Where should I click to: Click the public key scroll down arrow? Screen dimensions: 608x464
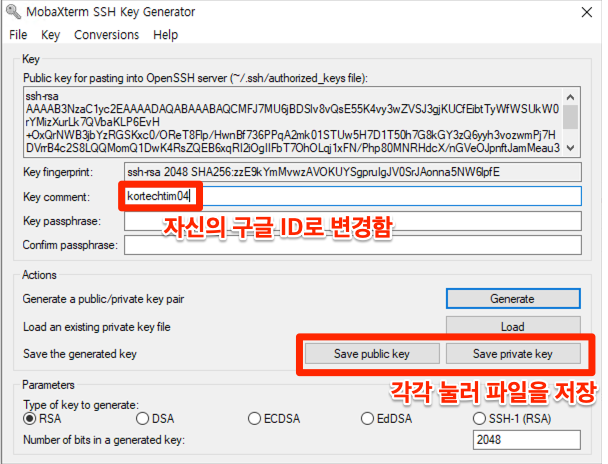[x=570, y=148]
